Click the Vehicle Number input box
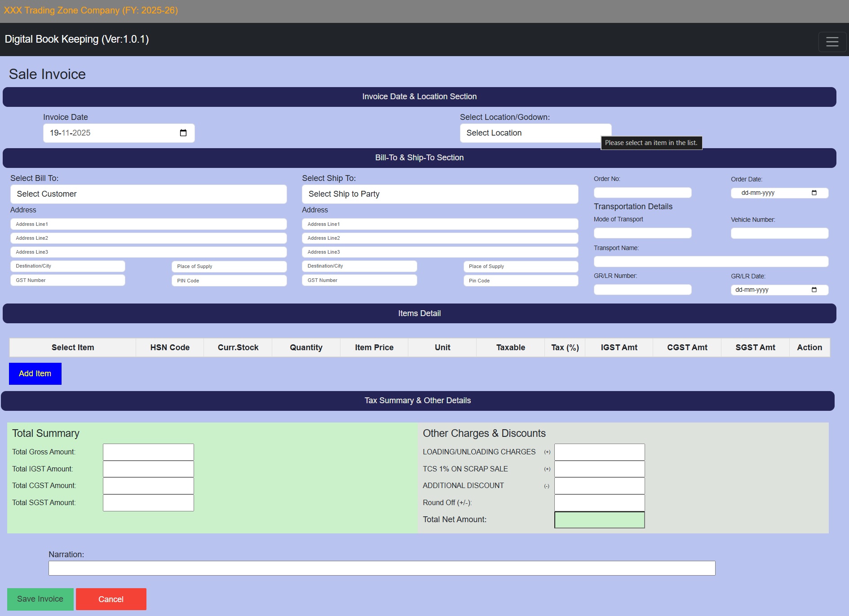This screenshot has height=616, width=849. tap(779, 233)
